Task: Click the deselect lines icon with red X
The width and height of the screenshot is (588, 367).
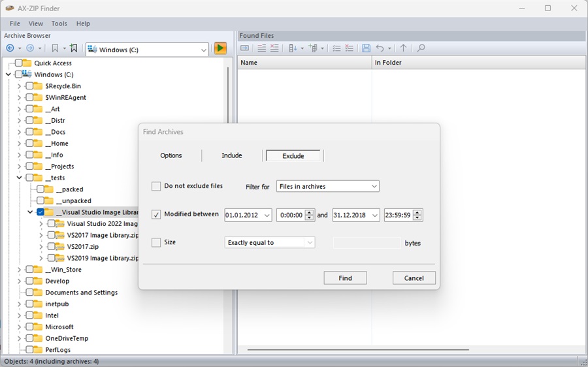Action: click(274, 48)
